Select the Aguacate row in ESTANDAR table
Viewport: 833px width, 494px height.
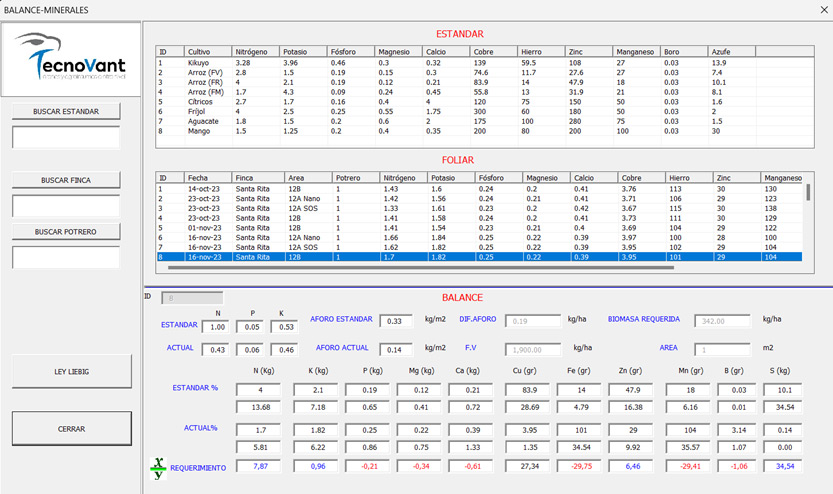484,121
